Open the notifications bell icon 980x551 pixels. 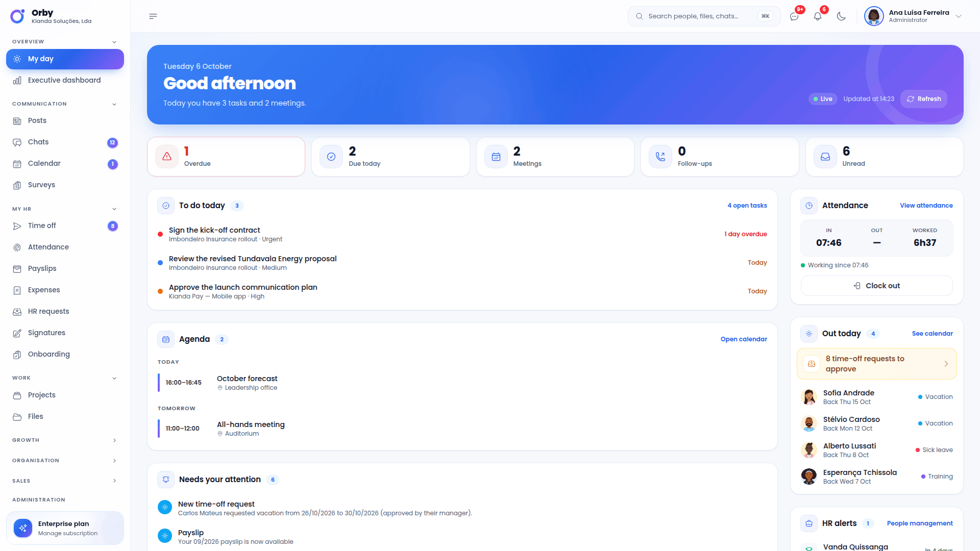coord(818,16)
